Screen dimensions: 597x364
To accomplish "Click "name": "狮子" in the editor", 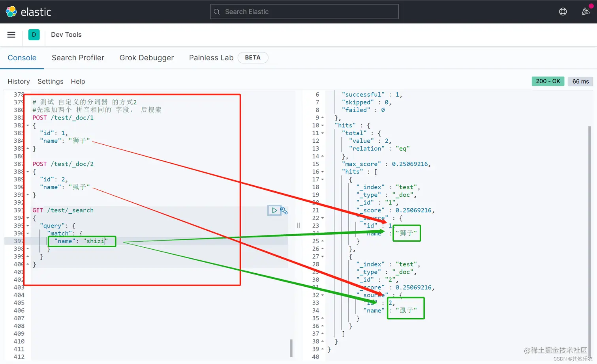I will pyautogui.click(x=65, y=141).
